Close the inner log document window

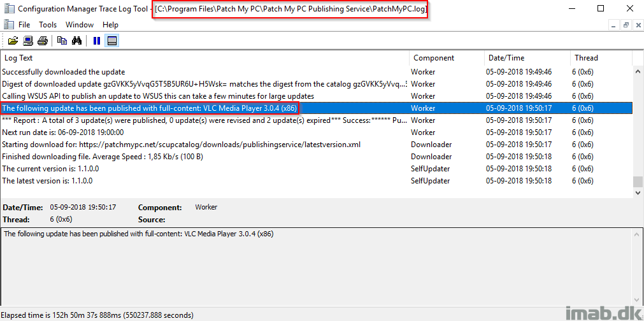638,25
